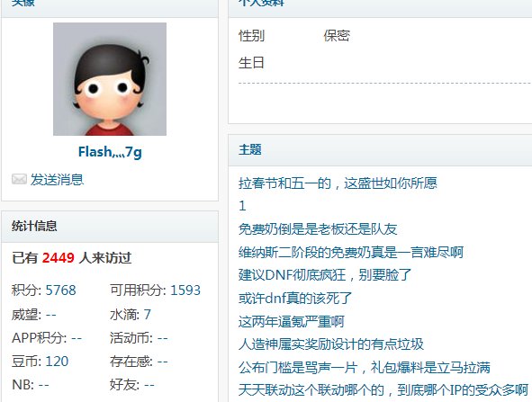The width and height of the screenshot is (532, 402).
Task: Open thread 人造神属实奖励设计的有点垃圾
Action: pos(330,344)
